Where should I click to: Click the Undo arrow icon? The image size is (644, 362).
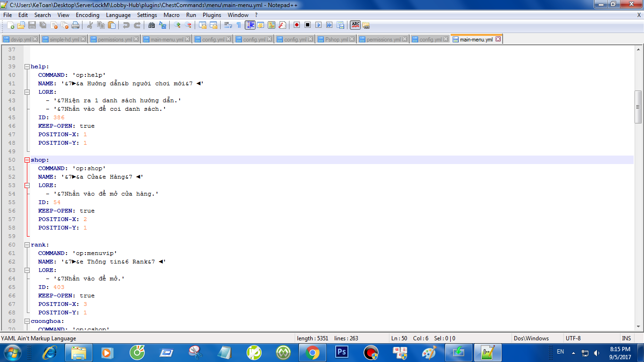pos(126,25)
